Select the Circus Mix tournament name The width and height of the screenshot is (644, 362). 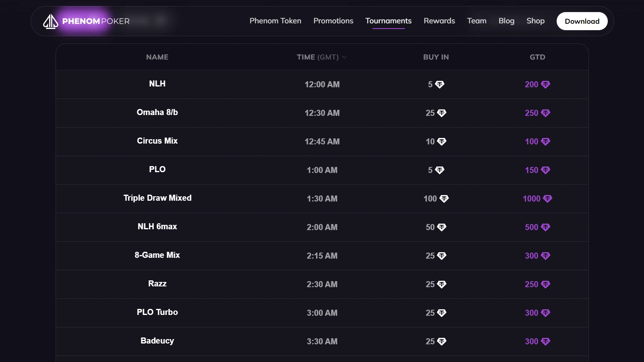point(157,141)
